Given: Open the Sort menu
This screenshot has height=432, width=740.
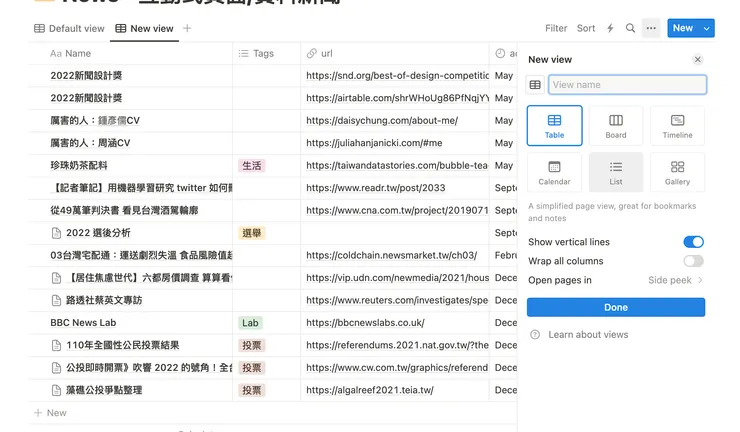Looking at the screenshot, I should (x=586, y=28).
